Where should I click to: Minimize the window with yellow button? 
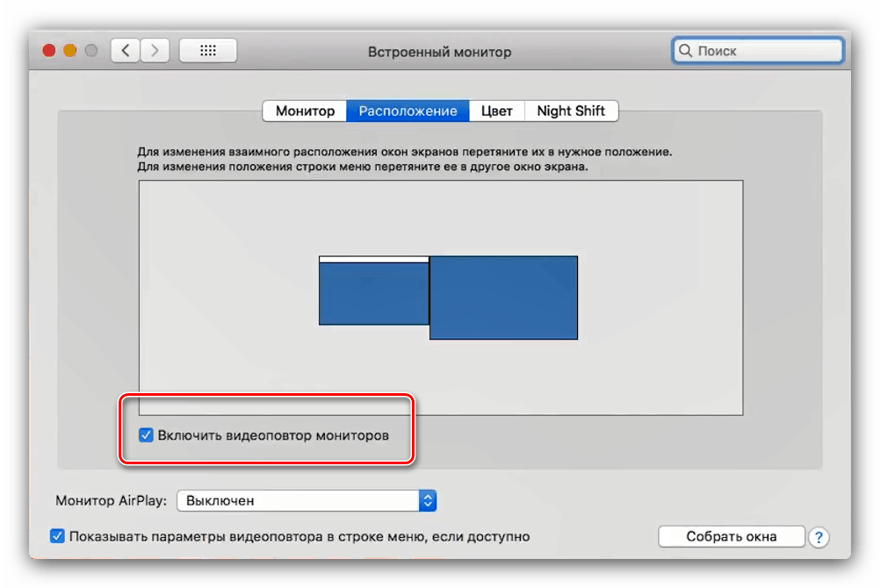point(70,51)
